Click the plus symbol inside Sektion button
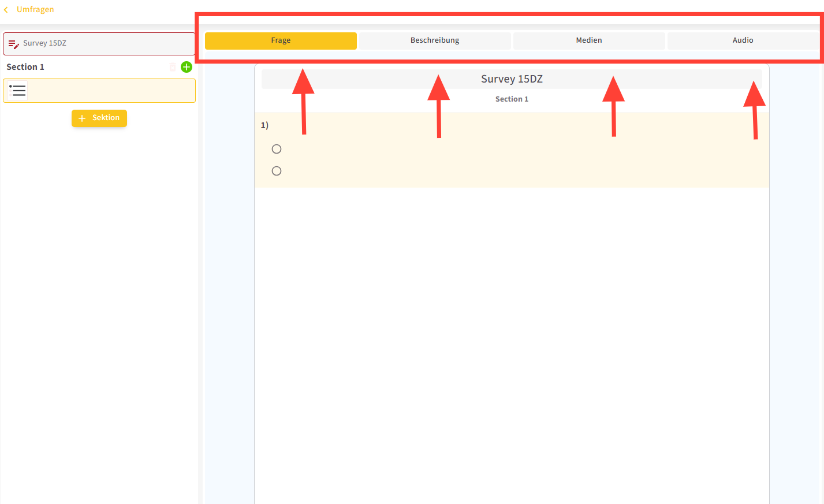The width and height of the screenshot is (824, 504). click(82, 118)
